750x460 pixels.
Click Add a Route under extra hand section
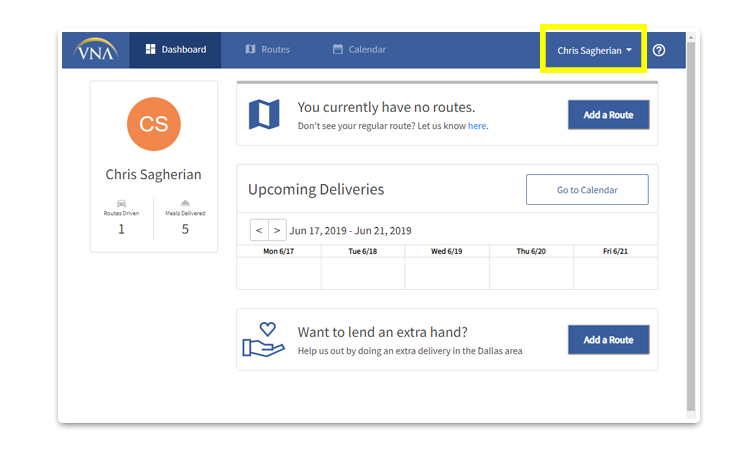click(608, 340)
